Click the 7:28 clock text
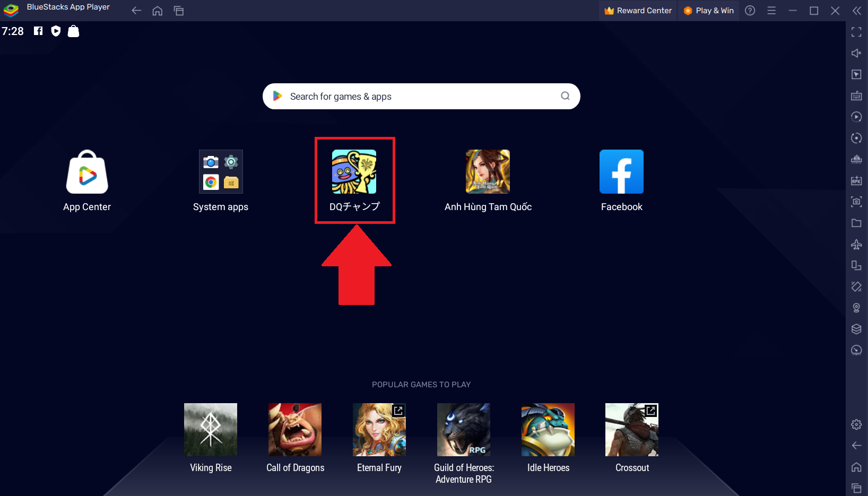Screen dimensions: 868x496 tap(13, 31)
